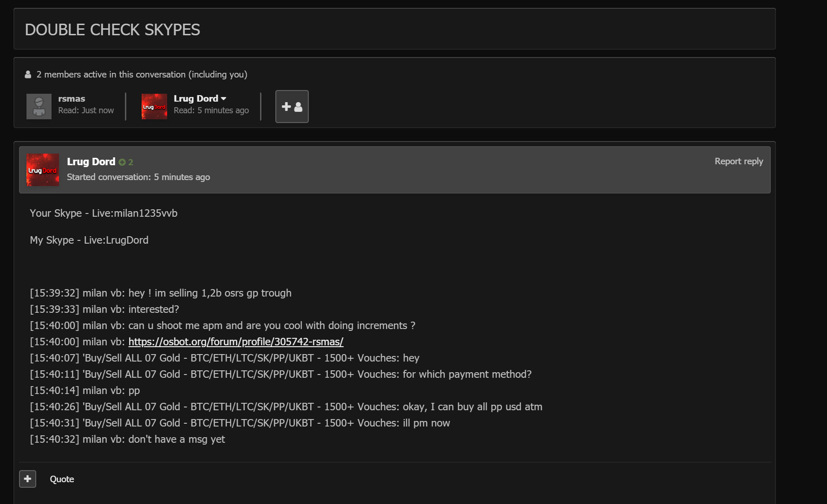Click the 'don't have a msg yet' line
Screen dimensions: 827x504
(127, 439)
